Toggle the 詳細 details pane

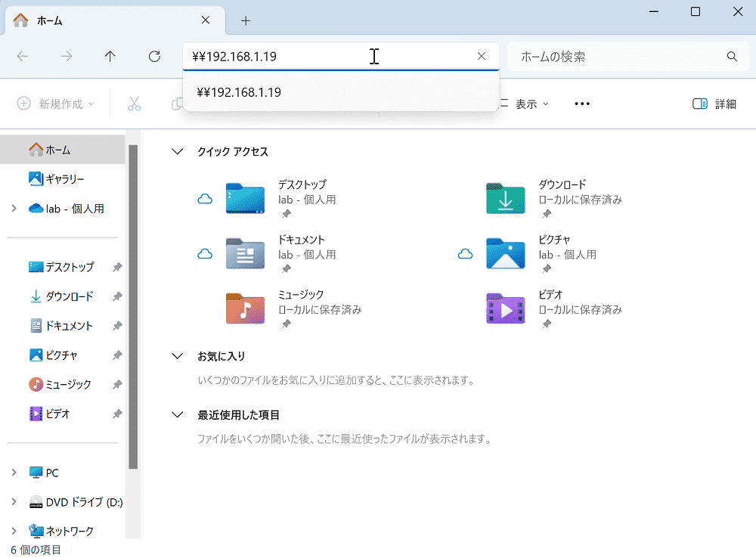point(714,104)
